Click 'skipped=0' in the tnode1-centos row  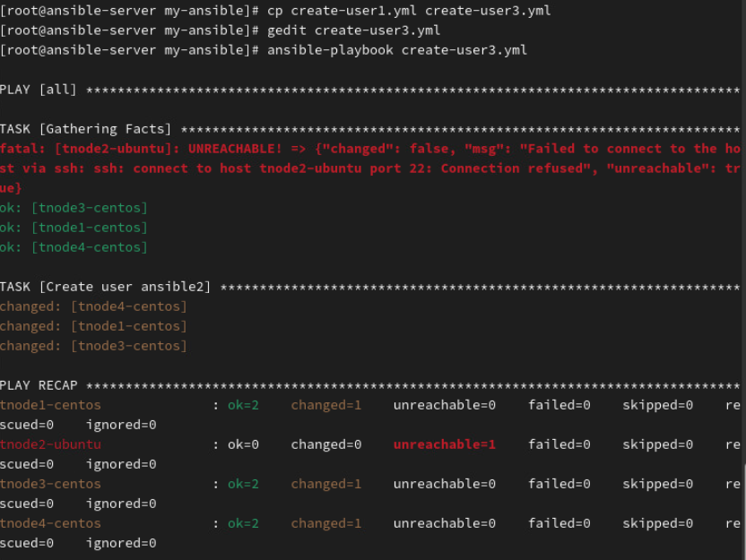click(x=657, y=405)
